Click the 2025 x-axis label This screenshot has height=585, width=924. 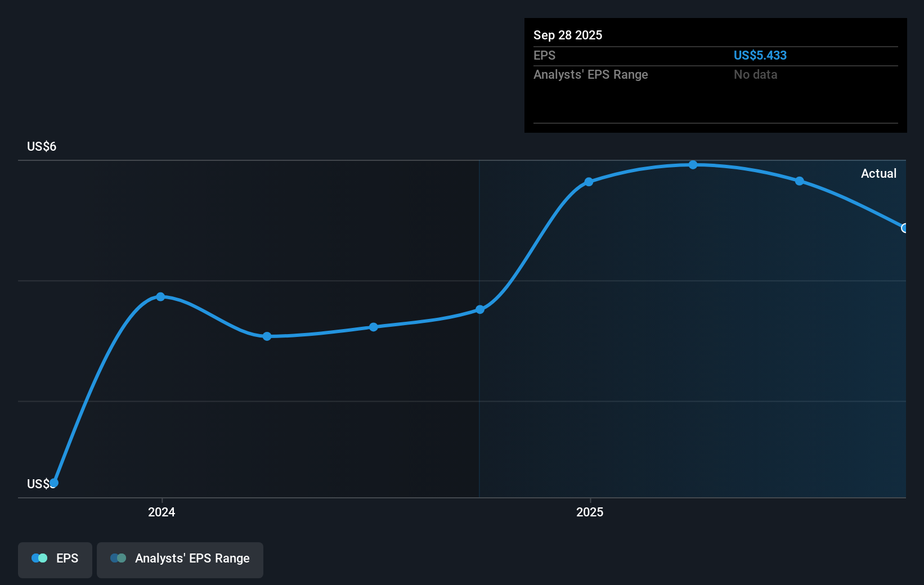coord(590,512)
